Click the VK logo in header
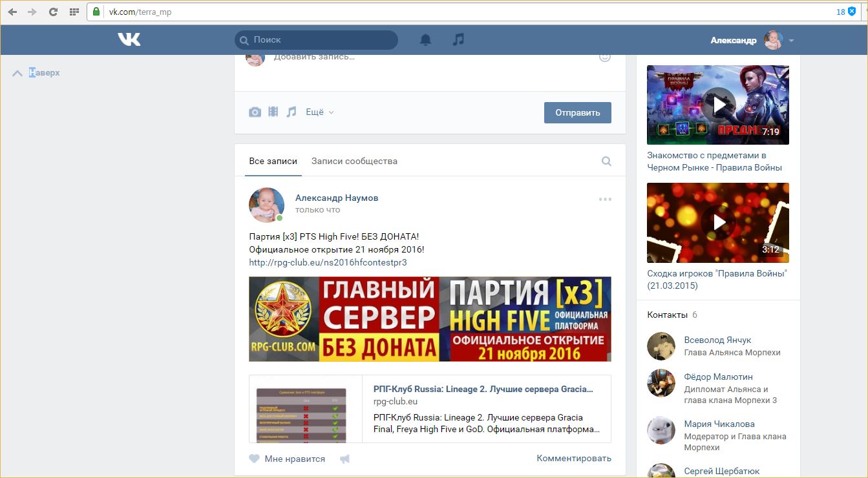The width and height of the screenshot is (868, 478). [129, 40]
